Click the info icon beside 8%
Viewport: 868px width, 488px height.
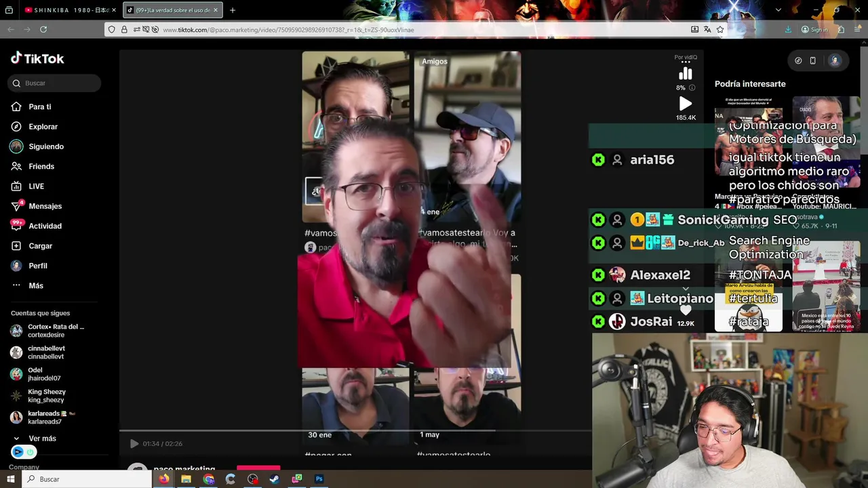point(692,87)
